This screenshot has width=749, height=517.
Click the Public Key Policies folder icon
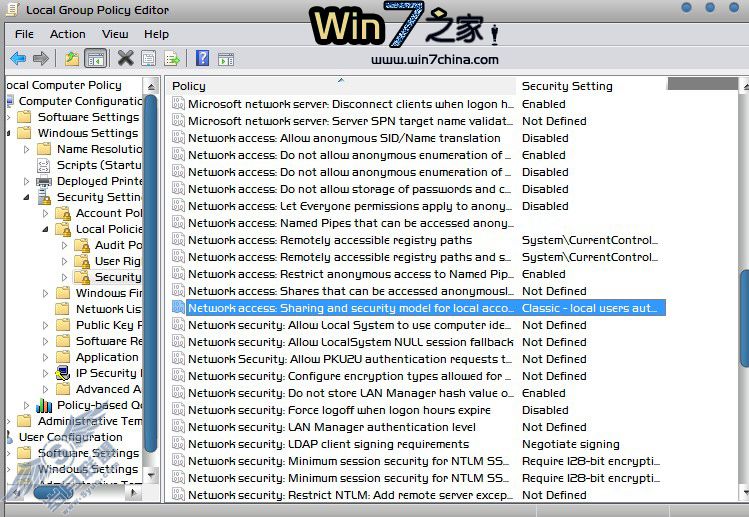(63, 325)
